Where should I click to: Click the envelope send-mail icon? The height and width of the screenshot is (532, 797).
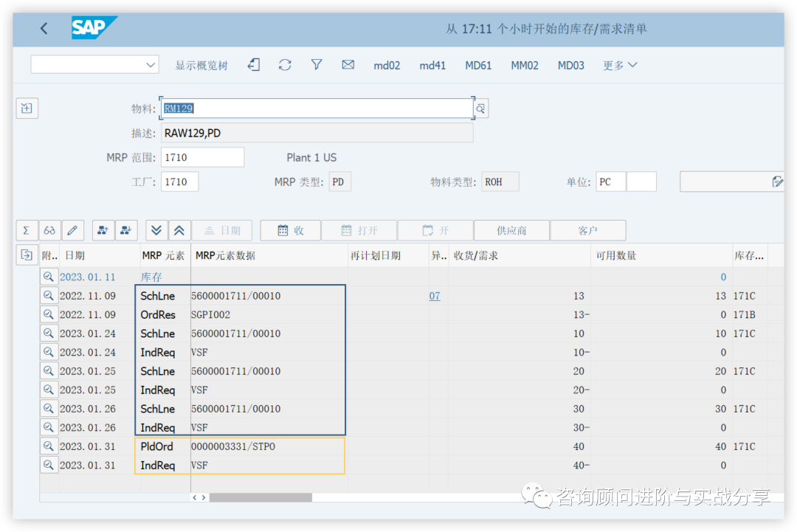click(x=348, y=65)
